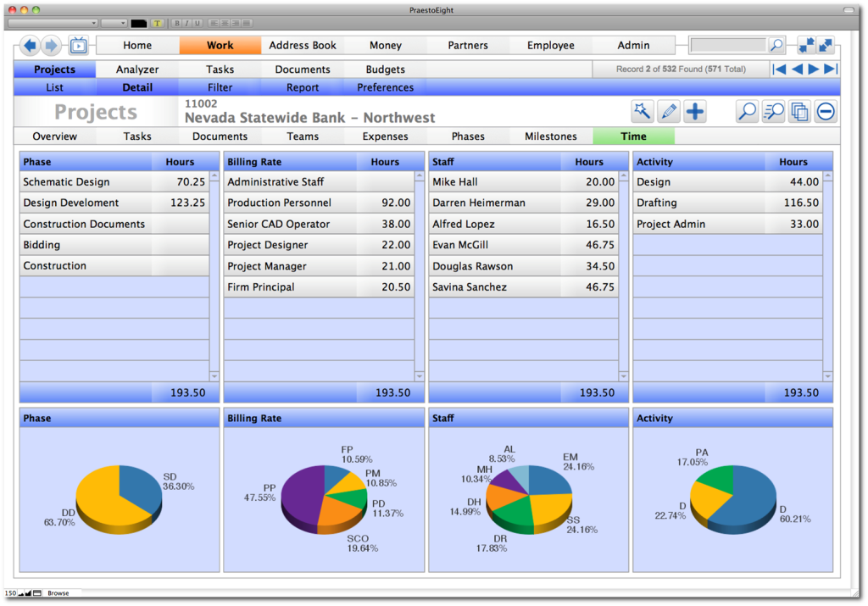Jump to first record
The width and height of the screenshot is (868, 606).
(x=780, y=69)
